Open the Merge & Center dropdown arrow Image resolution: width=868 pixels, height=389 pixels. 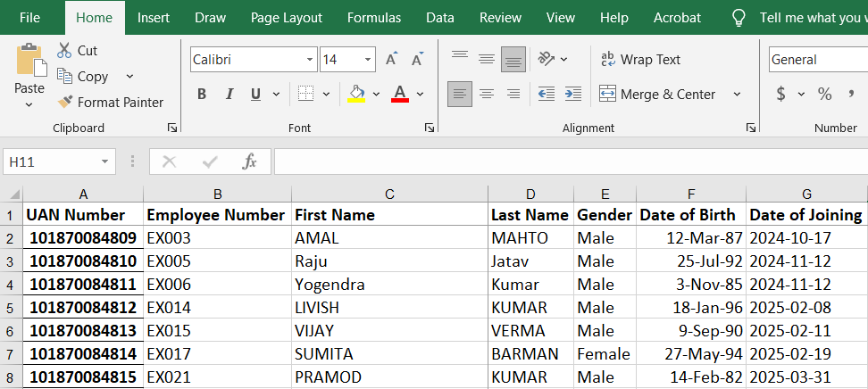tap(737, 94)
